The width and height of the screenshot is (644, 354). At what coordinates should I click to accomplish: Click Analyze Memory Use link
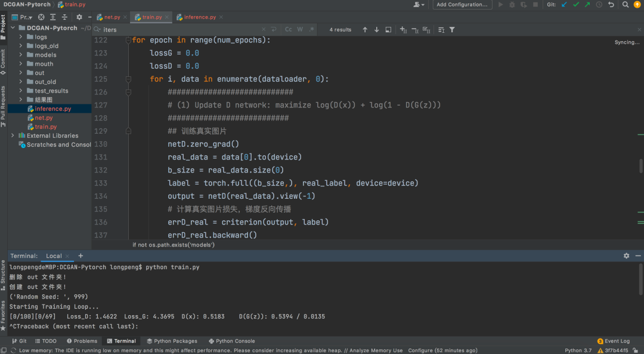376,350
